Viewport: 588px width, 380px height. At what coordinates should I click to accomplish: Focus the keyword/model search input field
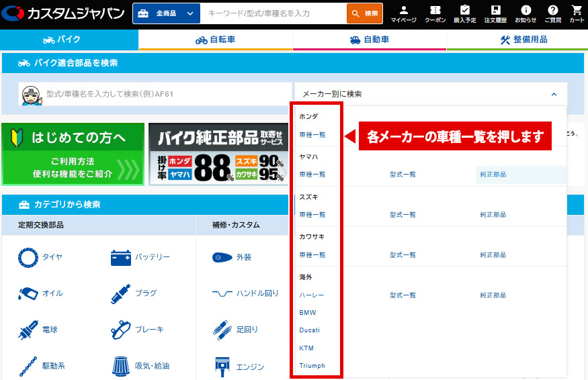pos(274,13)
